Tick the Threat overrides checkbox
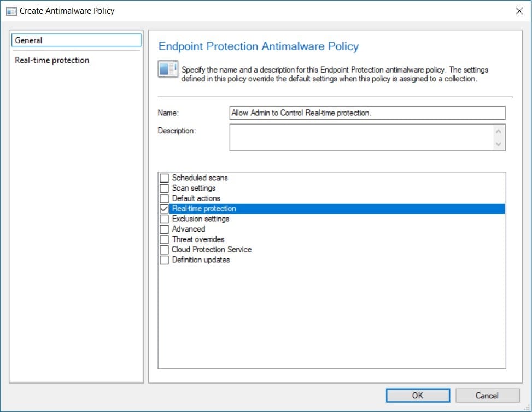This screenshot has height=412, width=532. tap(164, 239)
